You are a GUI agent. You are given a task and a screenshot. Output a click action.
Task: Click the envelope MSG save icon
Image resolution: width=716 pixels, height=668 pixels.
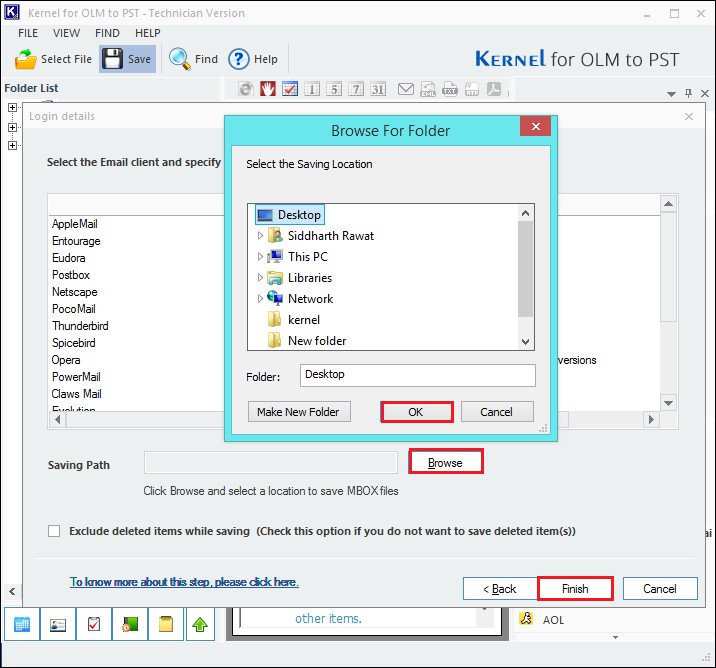click(x=405, y=89)
